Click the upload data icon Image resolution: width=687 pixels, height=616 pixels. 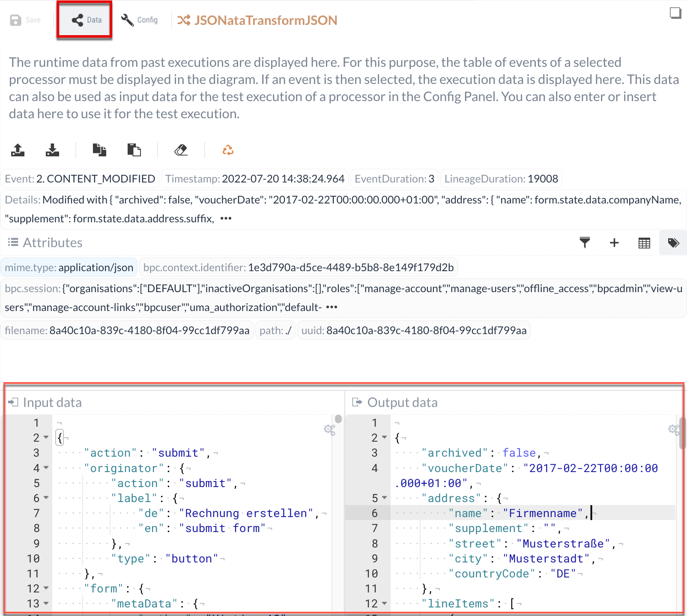tap(18, 150)
